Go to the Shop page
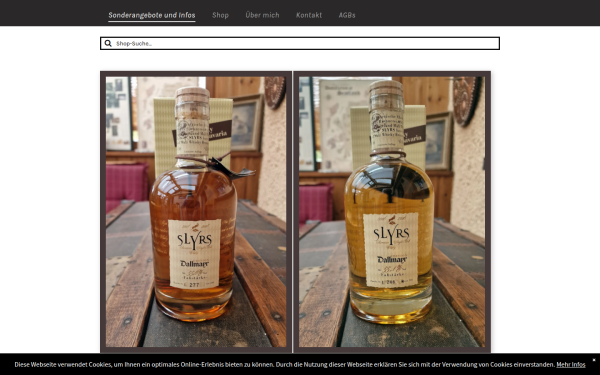Image resolution: width=600 pixels, height=375 pixels. click(x=220, y=15)
